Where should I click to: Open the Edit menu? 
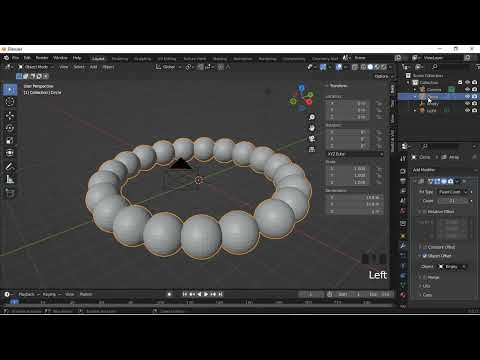27,58
